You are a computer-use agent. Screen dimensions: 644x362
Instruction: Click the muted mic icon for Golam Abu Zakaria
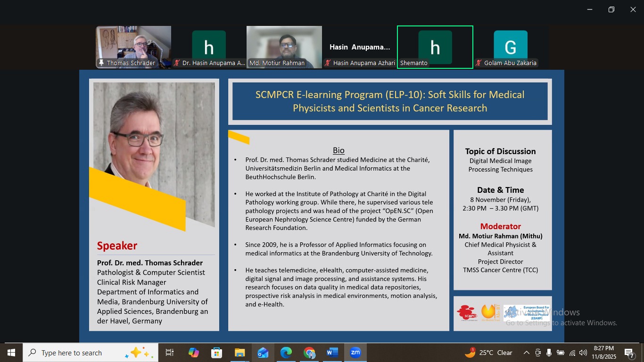tap(479, 63)
